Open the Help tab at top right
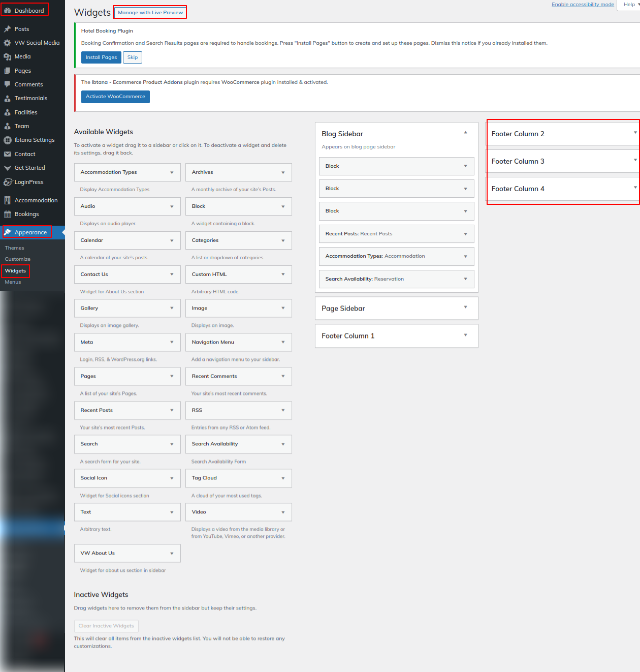Image resolution: width=640 pixels, height=672 pixels. [630, 5]
